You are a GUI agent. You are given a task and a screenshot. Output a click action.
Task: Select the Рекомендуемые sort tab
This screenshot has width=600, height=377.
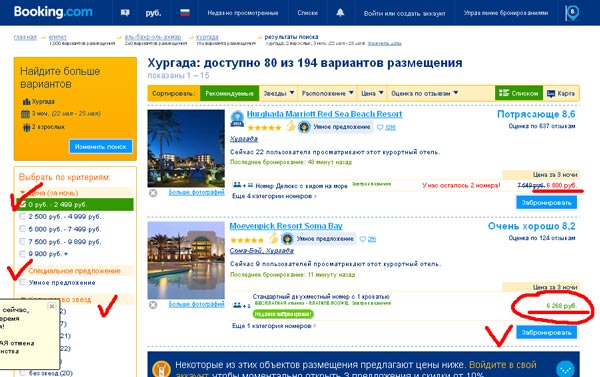(x=229, y=93)
